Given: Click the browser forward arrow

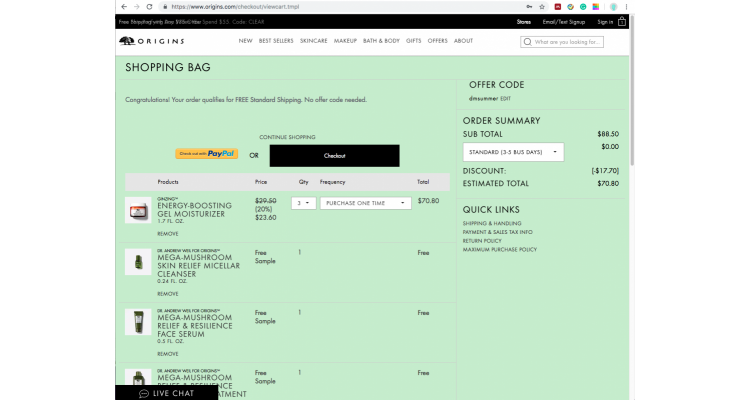Looking at the screenshot, I should point(136,7).
